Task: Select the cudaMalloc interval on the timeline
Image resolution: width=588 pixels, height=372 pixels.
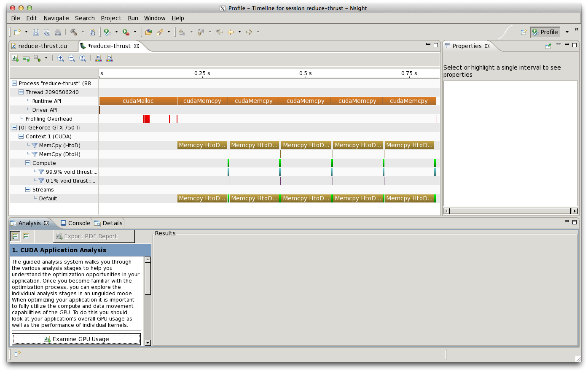Action: [138, 101]
